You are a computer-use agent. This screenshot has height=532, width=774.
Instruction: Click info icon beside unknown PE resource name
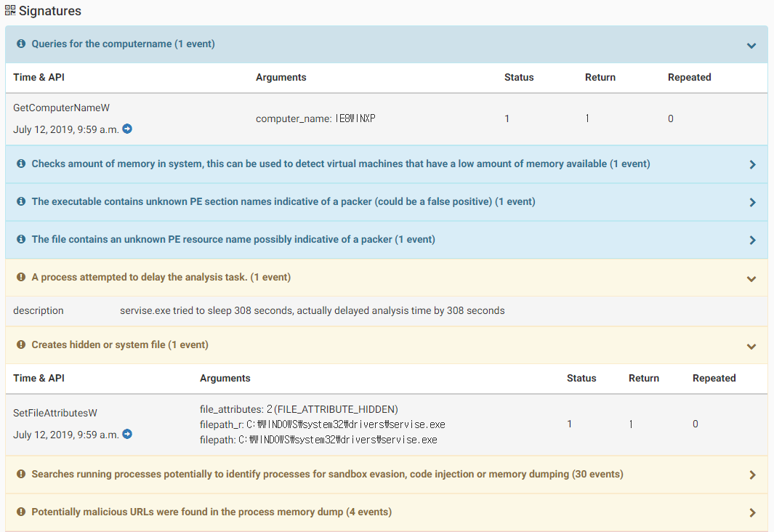(21, 239)
